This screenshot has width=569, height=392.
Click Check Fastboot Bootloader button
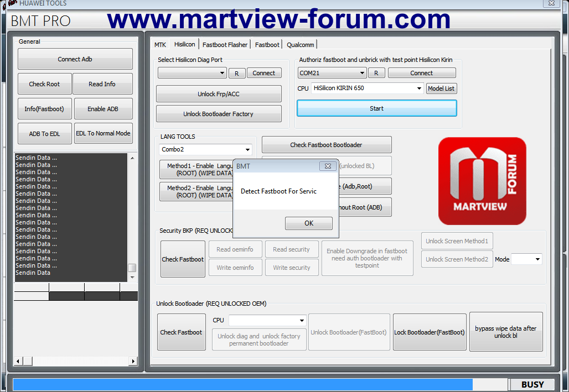point(327,145)
